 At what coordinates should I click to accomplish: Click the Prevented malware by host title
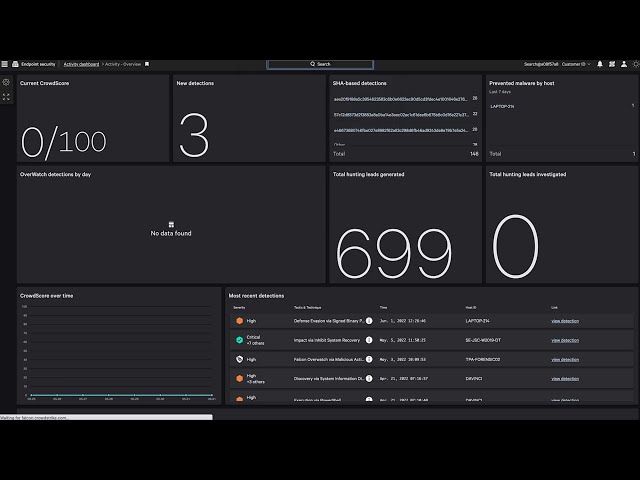522,83
